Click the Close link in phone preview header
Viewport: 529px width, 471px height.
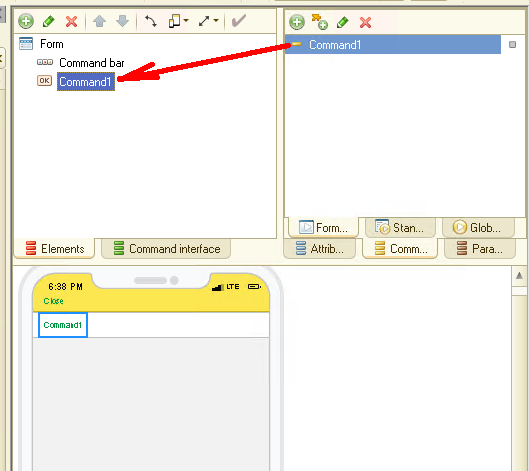[x=53, y=301]
